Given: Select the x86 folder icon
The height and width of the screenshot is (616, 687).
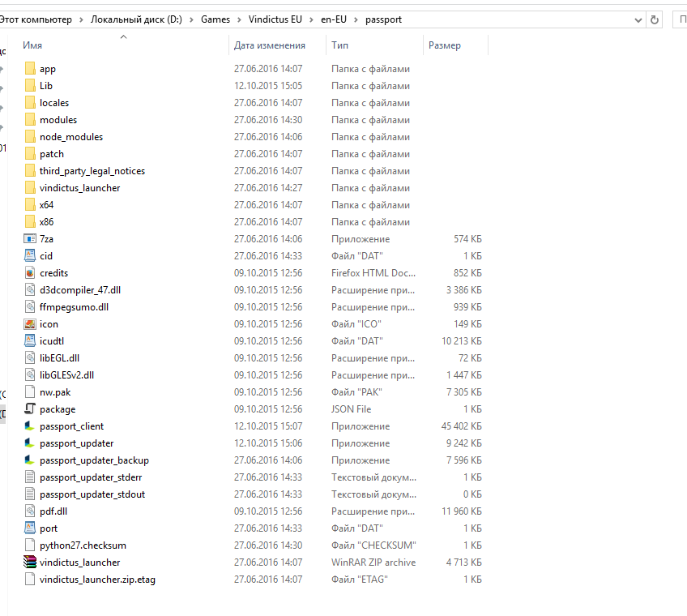Looking at the screenshot, I should coord(30,222).
